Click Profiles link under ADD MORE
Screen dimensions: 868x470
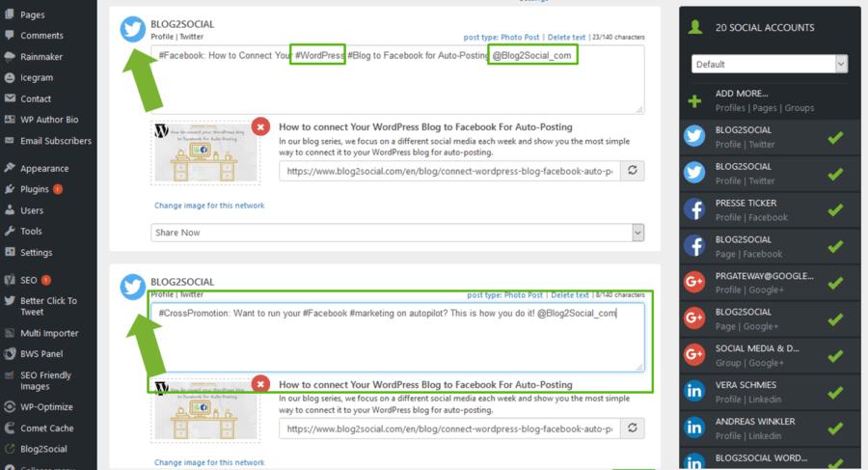(x=730, y=108)
